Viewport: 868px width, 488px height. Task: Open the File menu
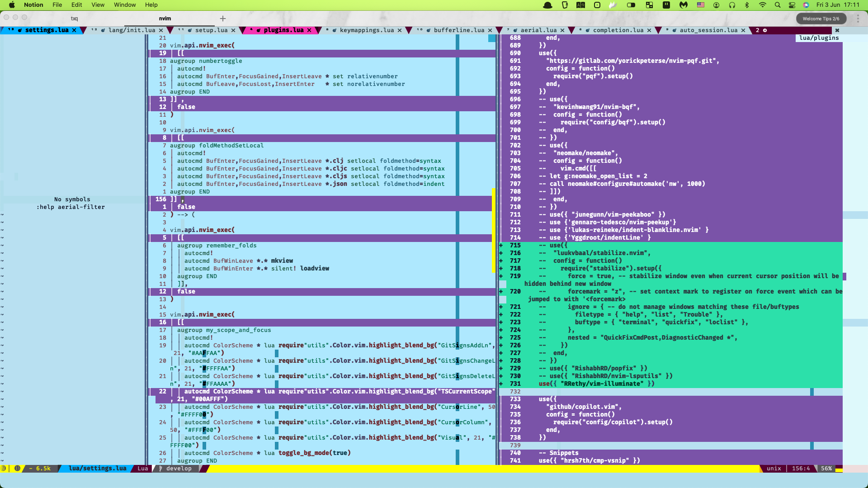click(x=57, y=5)
